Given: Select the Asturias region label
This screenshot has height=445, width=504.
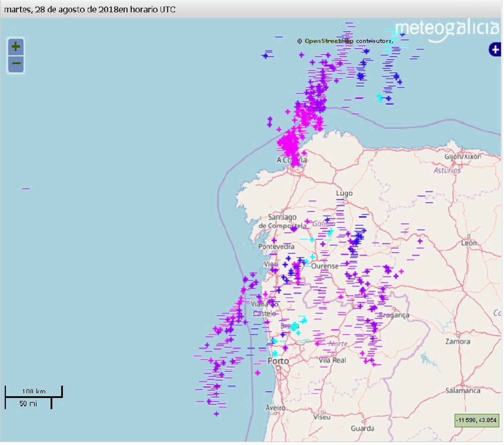Looking at the screenshot, I should (x=447, y=170).
